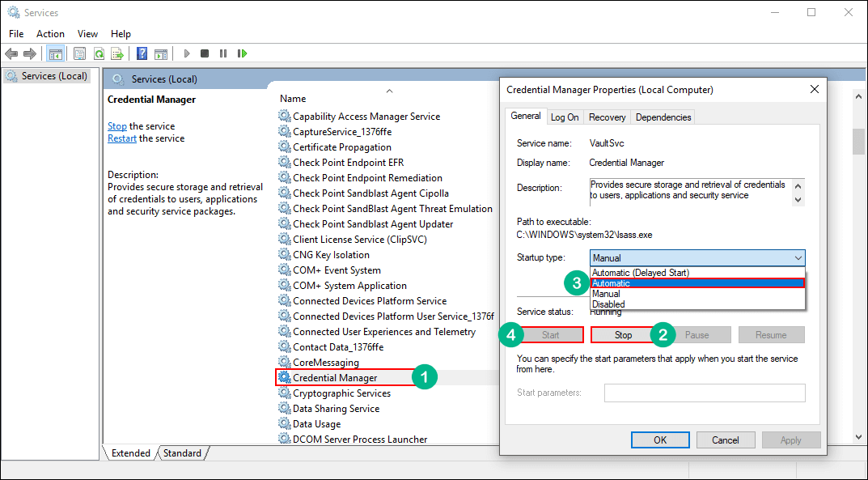This screenshot has height=480, width=868.
Task: Choose Disabled startup type option
Action: tap(697, 304)
